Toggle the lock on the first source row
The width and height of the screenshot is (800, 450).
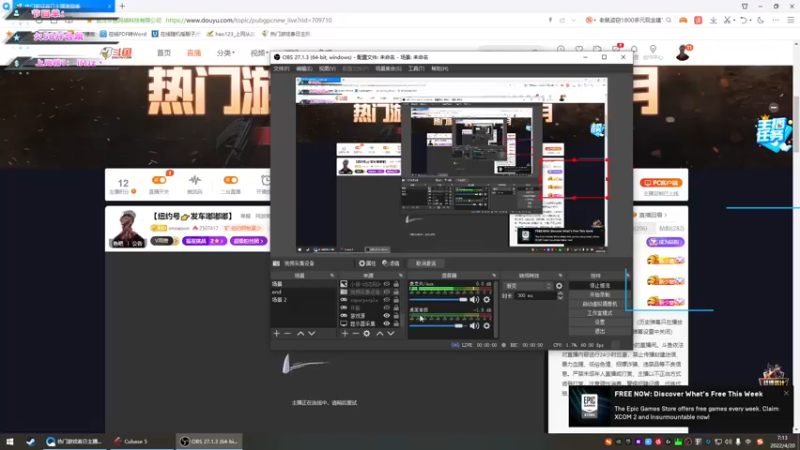pyautogui.click(x=396, y=284)
